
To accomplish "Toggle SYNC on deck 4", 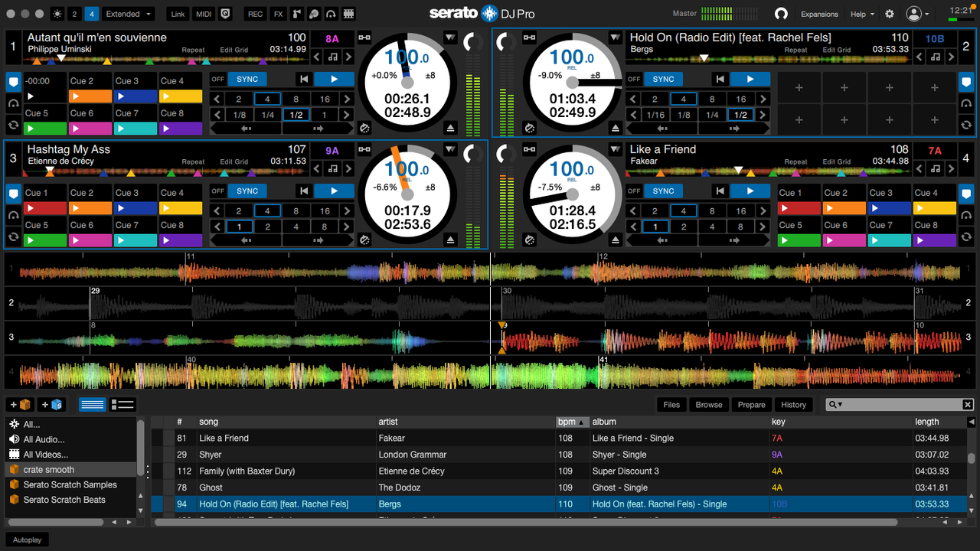I will (663, 191).
